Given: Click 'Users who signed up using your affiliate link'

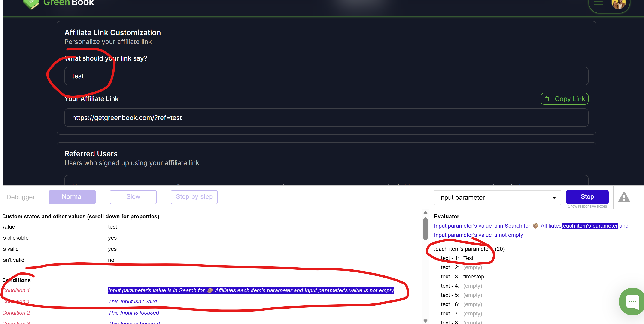Looking at the screenshot, I should [x=132, y=163].
